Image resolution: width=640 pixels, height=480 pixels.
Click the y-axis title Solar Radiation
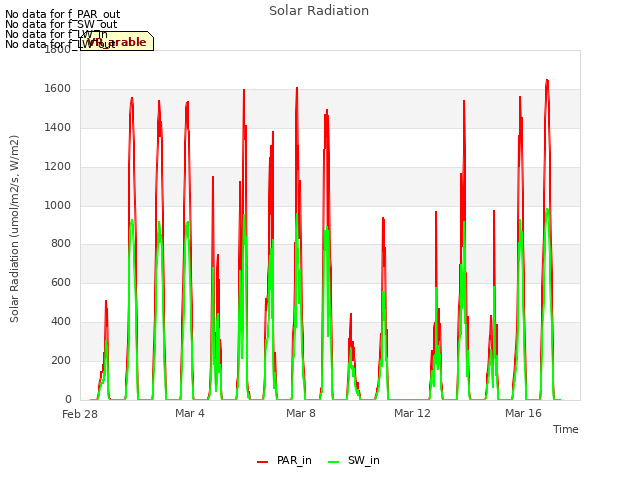(14, 229)
